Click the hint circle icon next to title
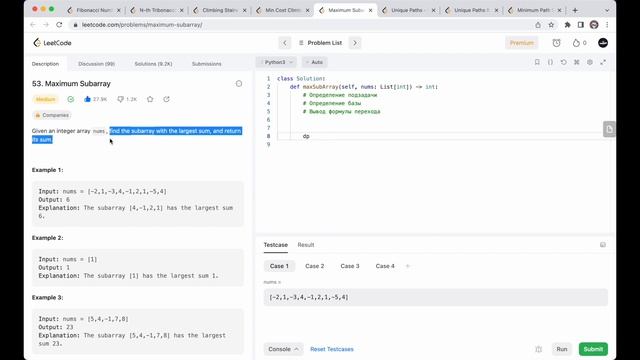640x360 pixels. click(x=239, y=84)
